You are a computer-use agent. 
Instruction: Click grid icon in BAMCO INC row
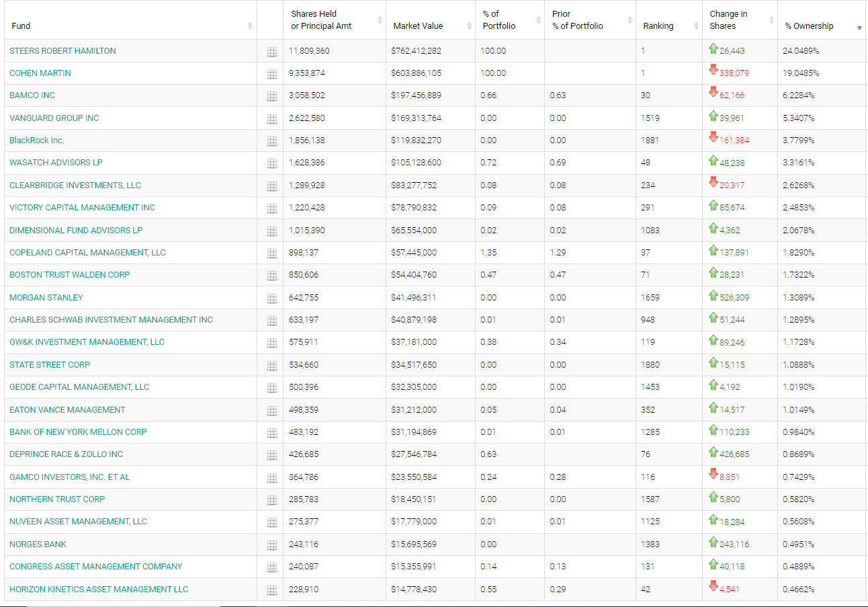point(271,96)
